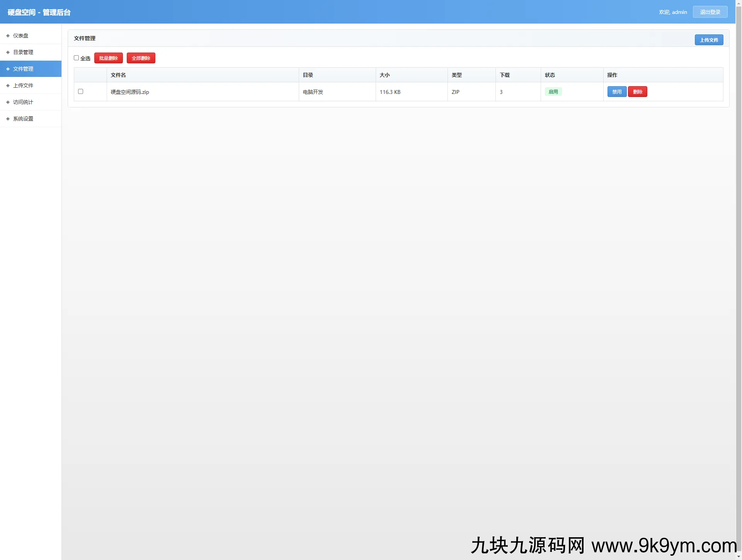The width and height of the screenshot is (742, 560).
Task: Click the diamond icon beside 系统设置
Action: (8, 119)
